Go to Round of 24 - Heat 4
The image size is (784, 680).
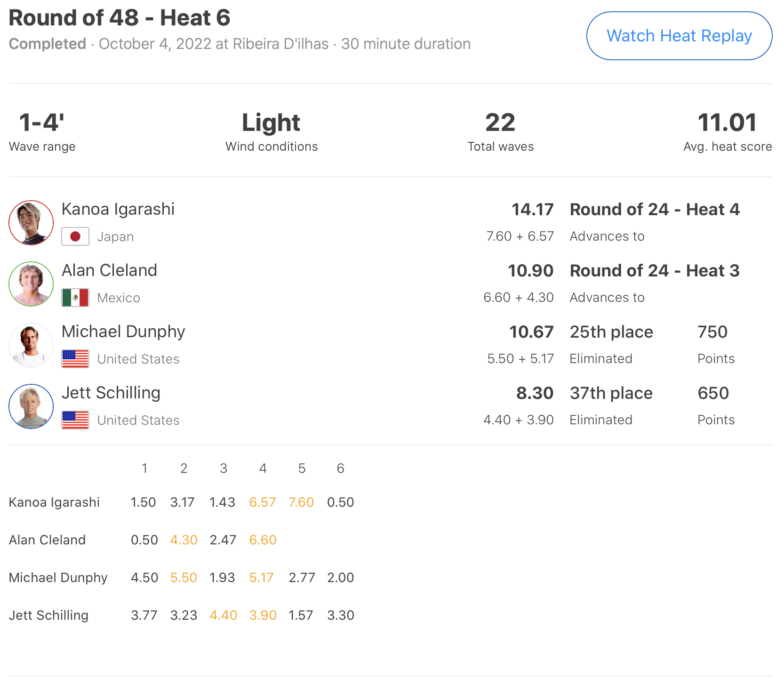pyautogui.click(x=655, y=210)
